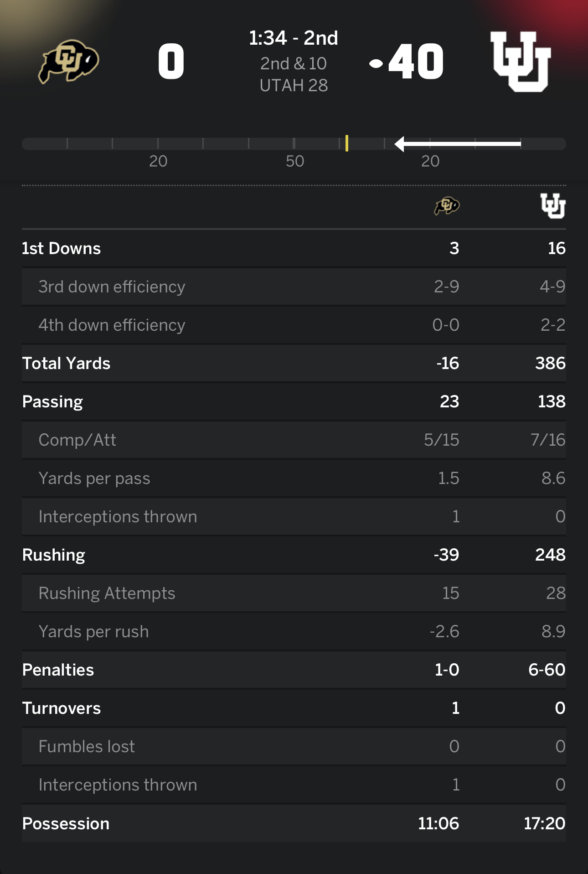Select the Penalties stat row
The image size is (588, 874).
pyautogui.click(x=58, y=670)
